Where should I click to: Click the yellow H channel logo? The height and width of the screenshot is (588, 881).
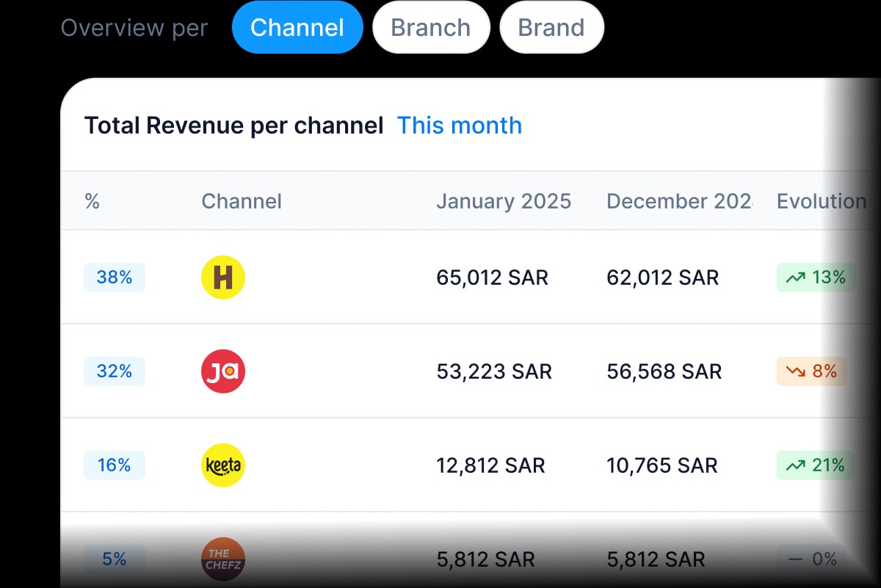[x=223, y=277]
